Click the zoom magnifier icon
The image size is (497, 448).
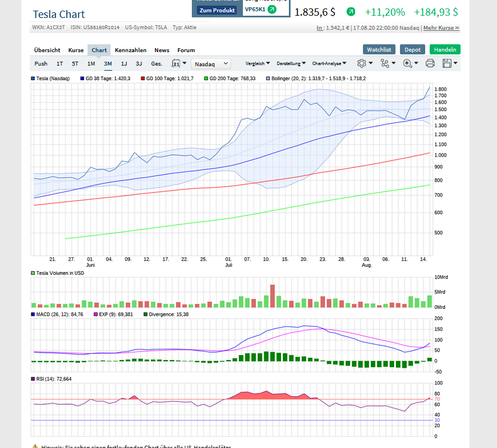[x=408, y=63]
